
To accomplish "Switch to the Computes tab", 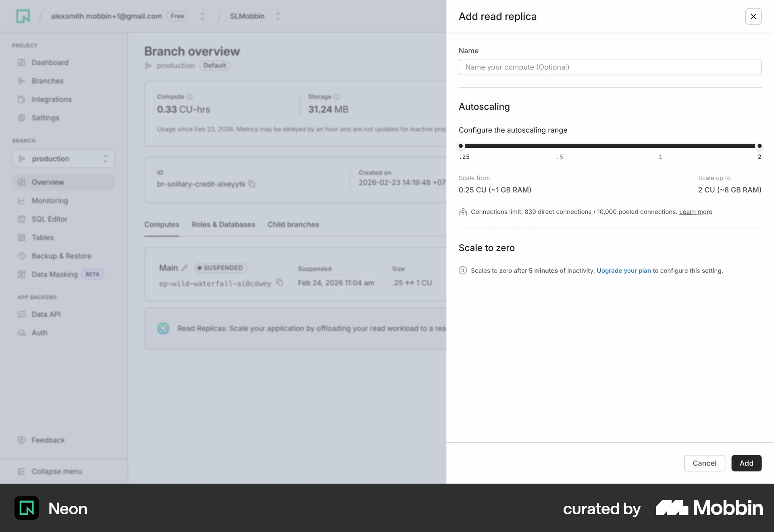I will pos(162,224).
